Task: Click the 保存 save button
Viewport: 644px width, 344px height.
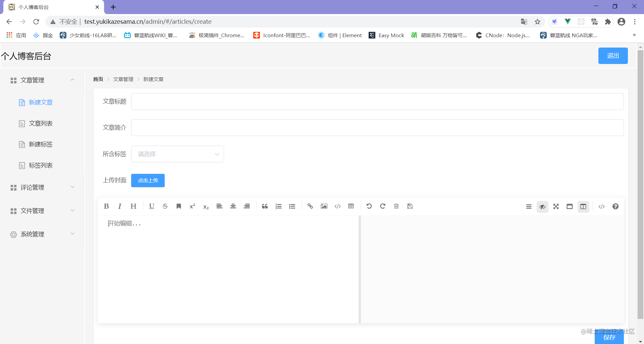Action: point(609,338)
